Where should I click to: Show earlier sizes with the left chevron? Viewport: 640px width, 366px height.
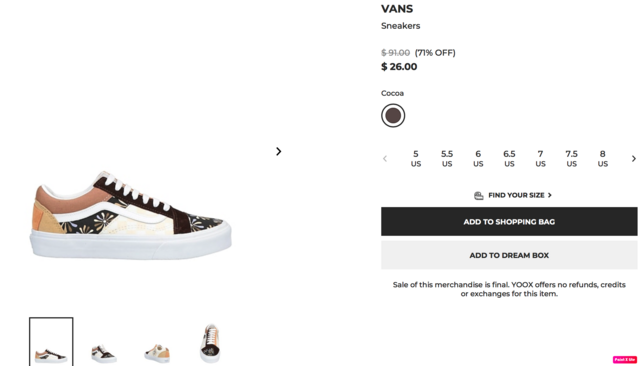(x=385, y=158)
